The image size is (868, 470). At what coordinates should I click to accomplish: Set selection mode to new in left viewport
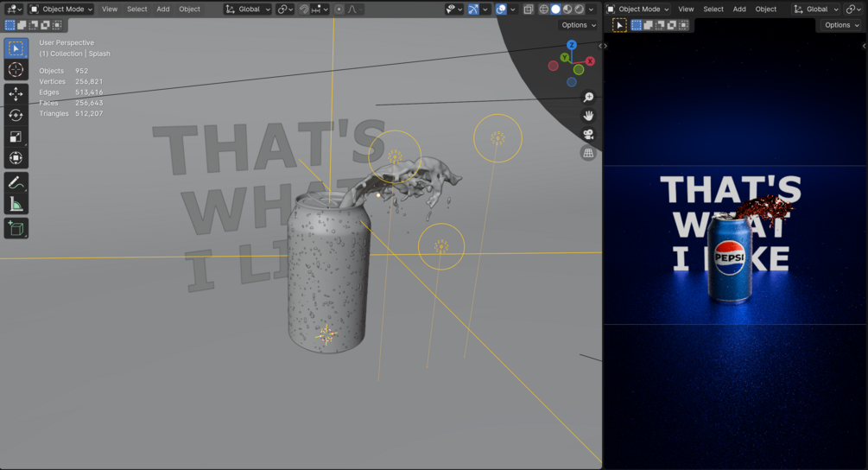(x=10, y=25)
